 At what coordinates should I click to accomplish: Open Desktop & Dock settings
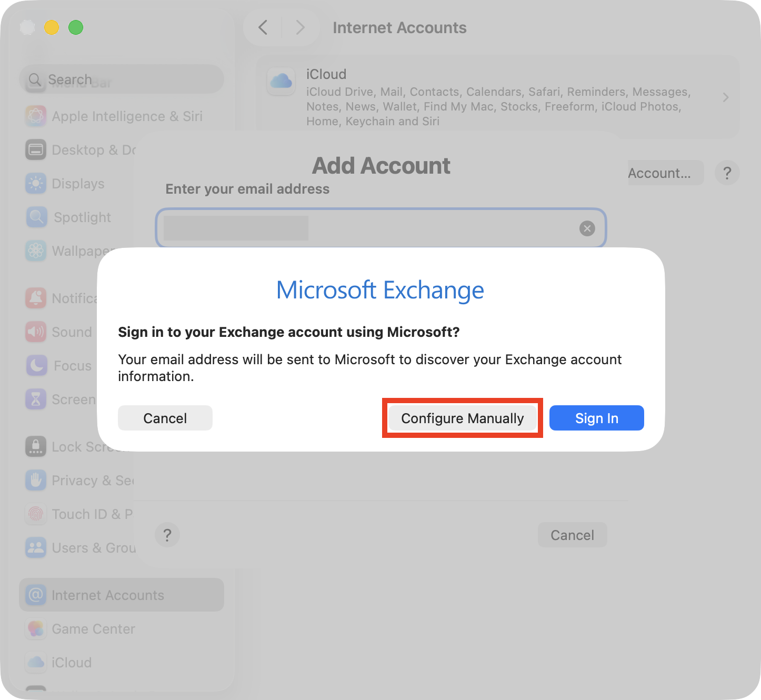(36, 149)
